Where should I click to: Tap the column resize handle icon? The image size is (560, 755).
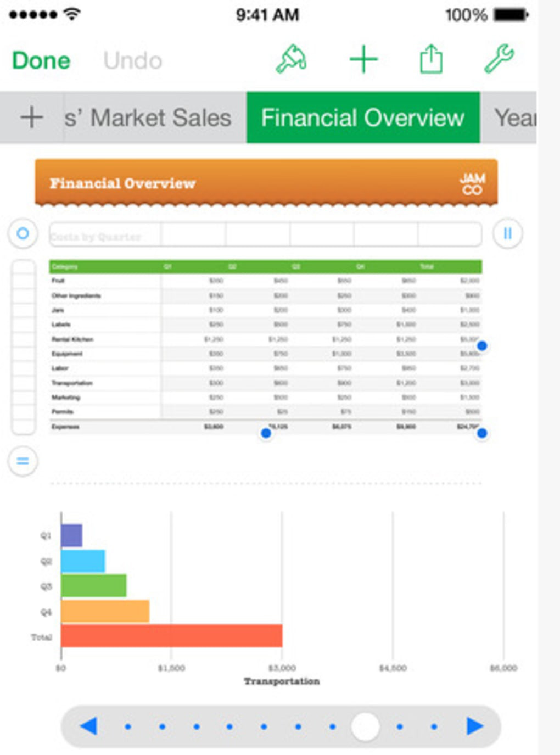click(x=507, y=233)
